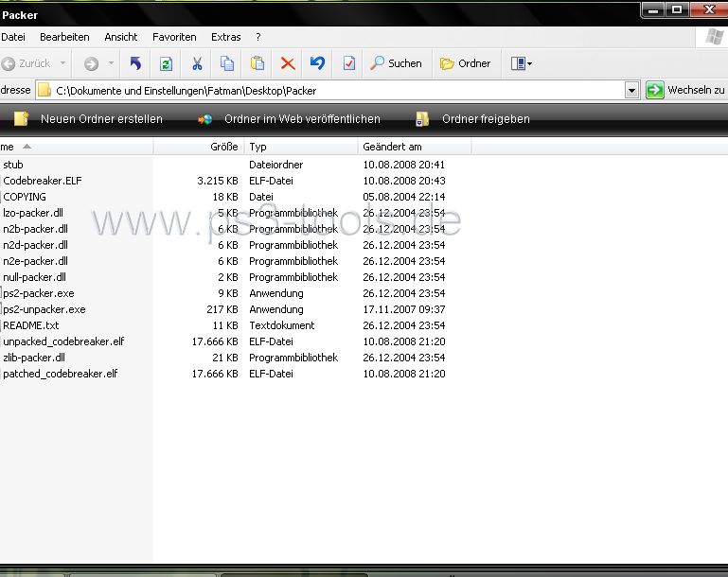Open the forward history dropdown arrow
Screen dimensions: 728x577
coord(111,63)
